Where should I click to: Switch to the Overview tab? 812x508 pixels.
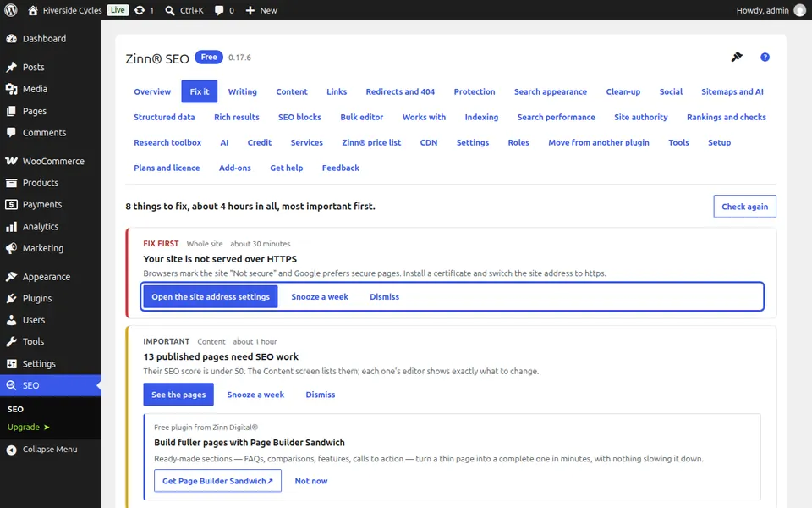click(x=152, y=91)
